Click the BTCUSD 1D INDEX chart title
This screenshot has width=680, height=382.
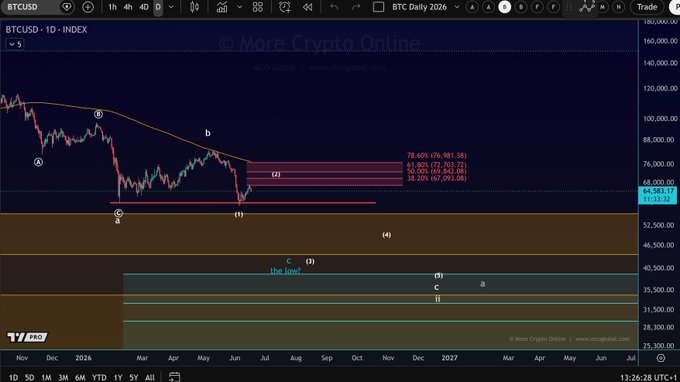pos(46,29)
